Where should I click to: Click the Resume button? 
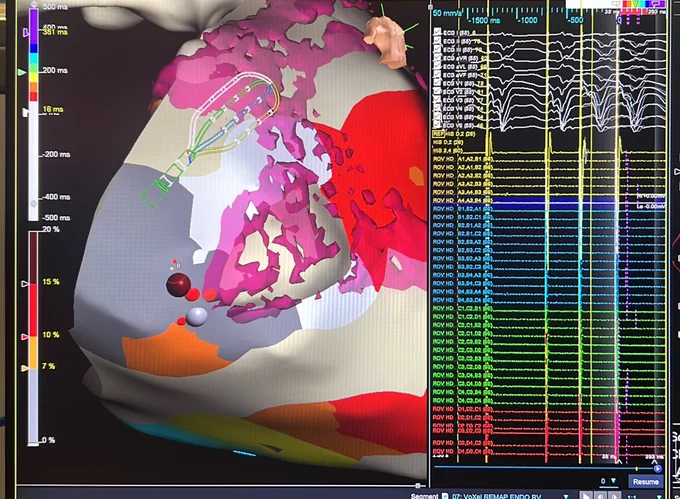point(645,482)
